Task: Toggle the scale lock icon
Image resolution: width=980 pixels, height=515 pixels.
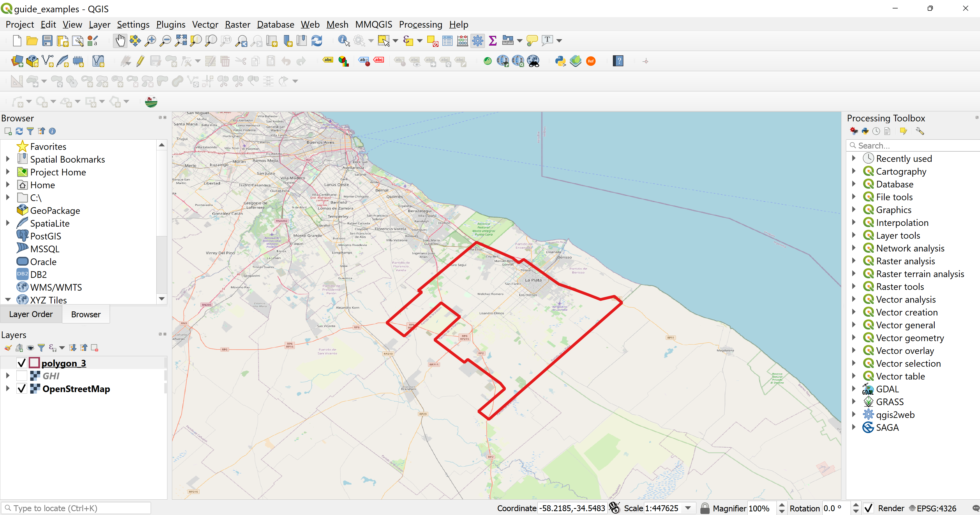Action: click(x=705, y=508)
